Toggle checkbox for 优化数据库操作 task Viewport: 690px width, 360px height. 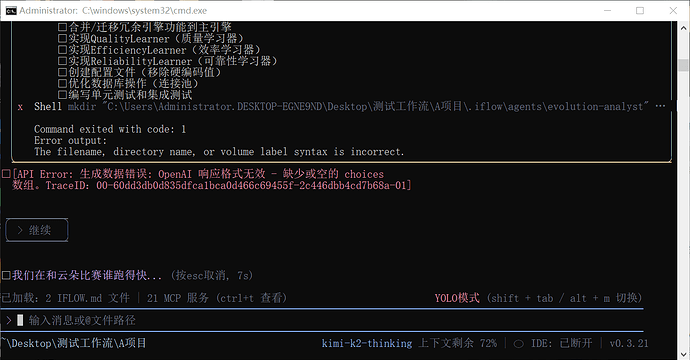[62, 83]
